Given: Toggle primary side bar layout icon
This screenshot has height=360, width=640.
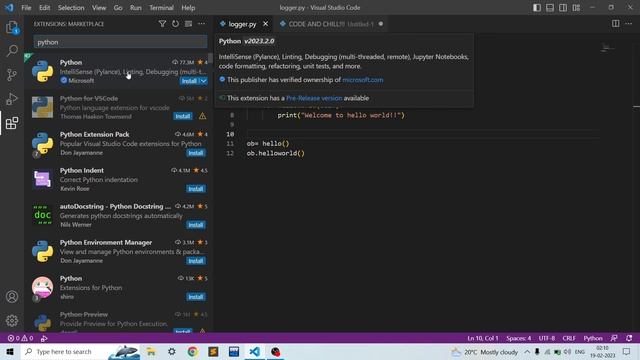Looking at the screenshot, I should pyautogui.click(x=537, y=8).
